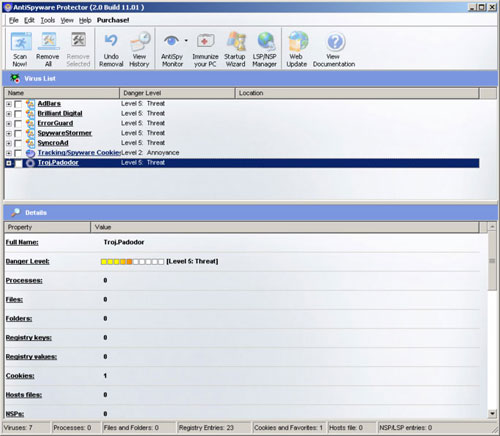Toggle the Tracking/Spyware Cookies checkbox
Viewport: 500px width, 436px height.
(18, 153)
